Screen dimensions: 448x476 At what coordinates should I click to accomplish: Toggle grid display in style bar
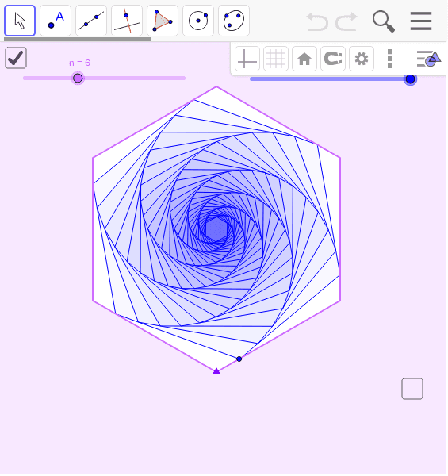(276, 59)
